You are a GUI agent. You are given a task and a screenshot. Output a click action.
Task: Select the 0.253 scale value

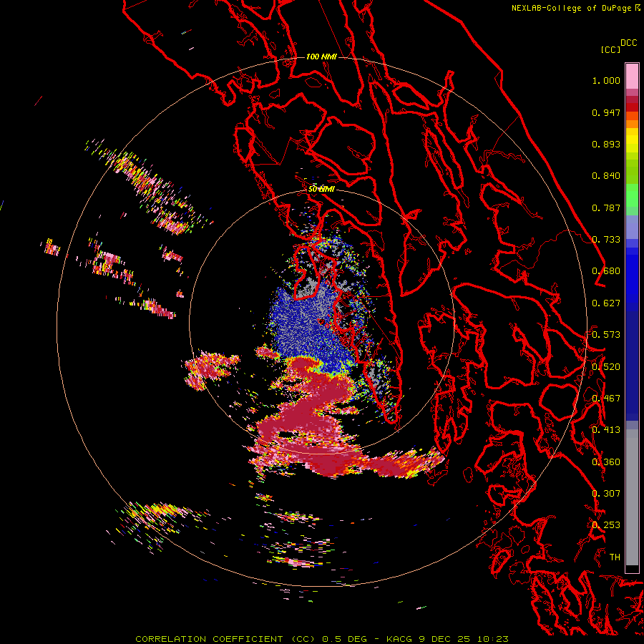click(x=606, y=525)
